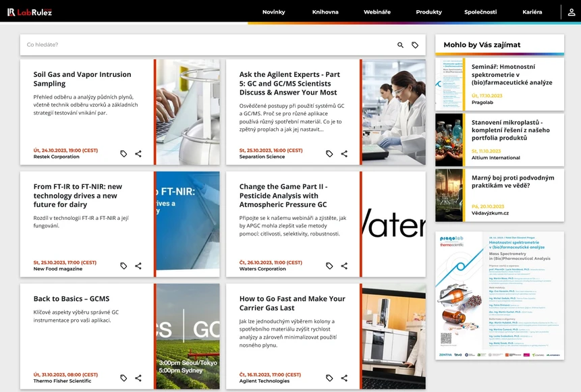
Task: Share the Soil Gas and Vapor Intrusion webinar
Action: (x=138, y=154)
